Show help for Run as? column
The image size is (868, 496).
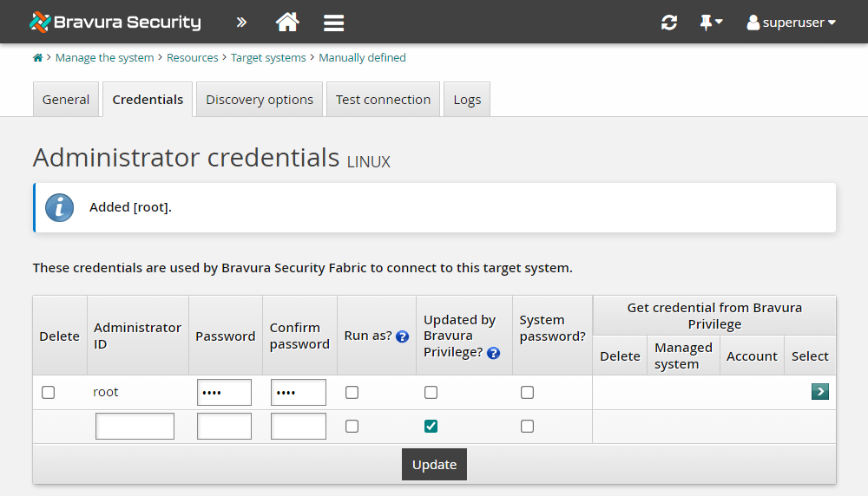point(403,336)
